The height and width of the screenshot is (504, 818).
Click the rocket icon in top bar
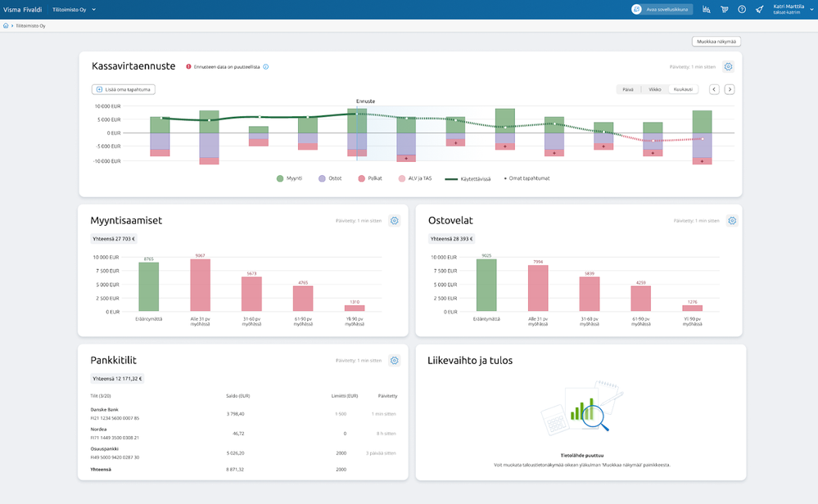click(x=760, y=9)
